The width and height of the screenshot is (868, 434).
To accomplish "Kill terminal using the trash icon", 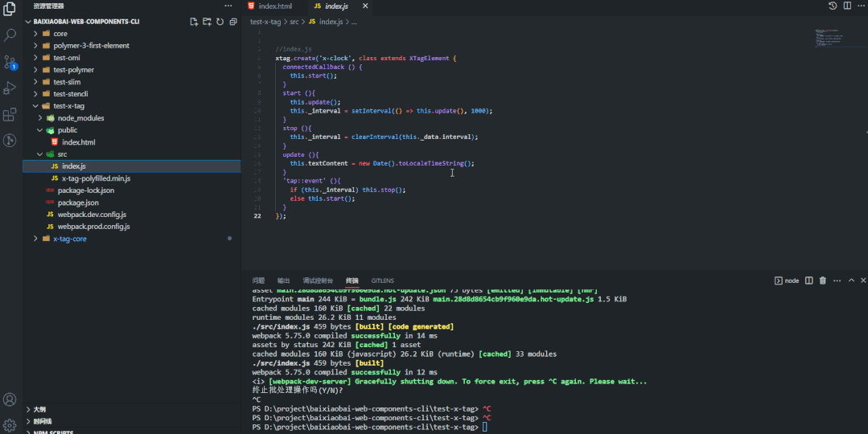I will pyautogui.click(x=822, y=280).
